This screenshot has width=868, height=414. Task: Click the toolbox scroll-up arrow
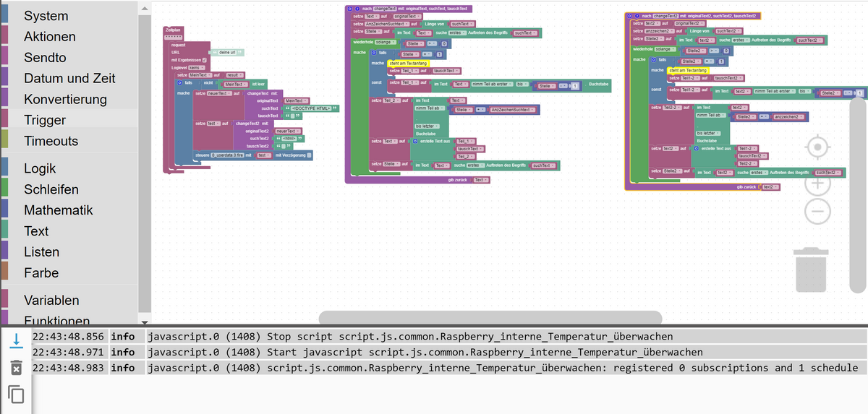click(x=144, y=8)
